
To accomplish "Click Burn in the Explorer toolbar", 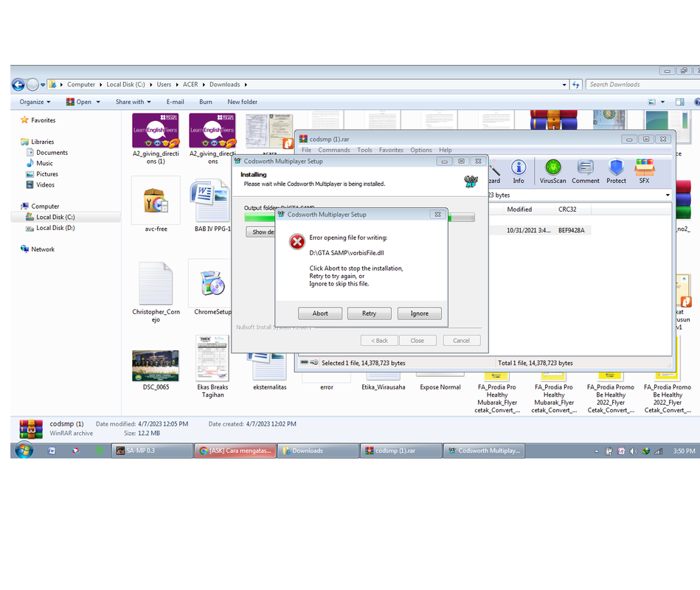I will click(205, 102).
